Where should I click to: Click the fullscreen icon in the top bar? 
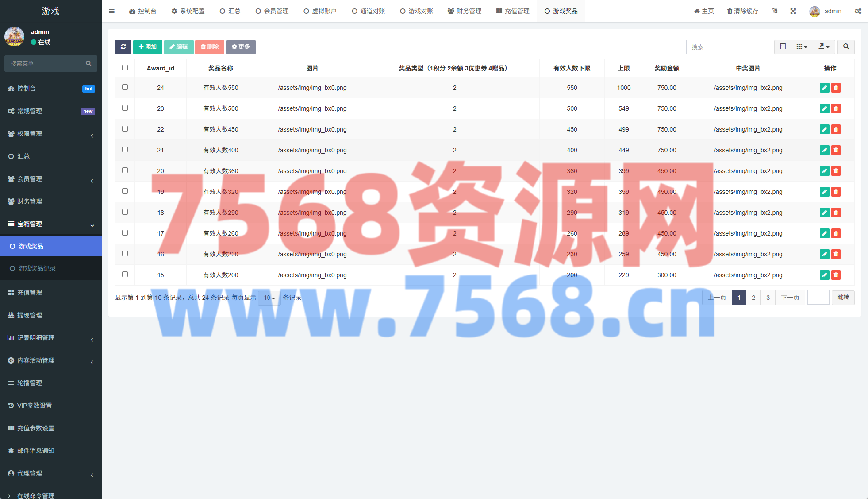793,11
